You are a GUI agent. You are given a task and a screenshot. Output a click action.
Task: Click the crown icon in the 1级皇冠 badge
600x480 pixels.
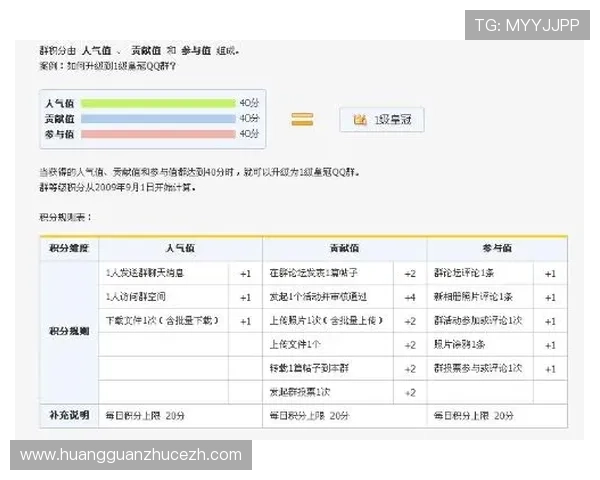point(360,120)
